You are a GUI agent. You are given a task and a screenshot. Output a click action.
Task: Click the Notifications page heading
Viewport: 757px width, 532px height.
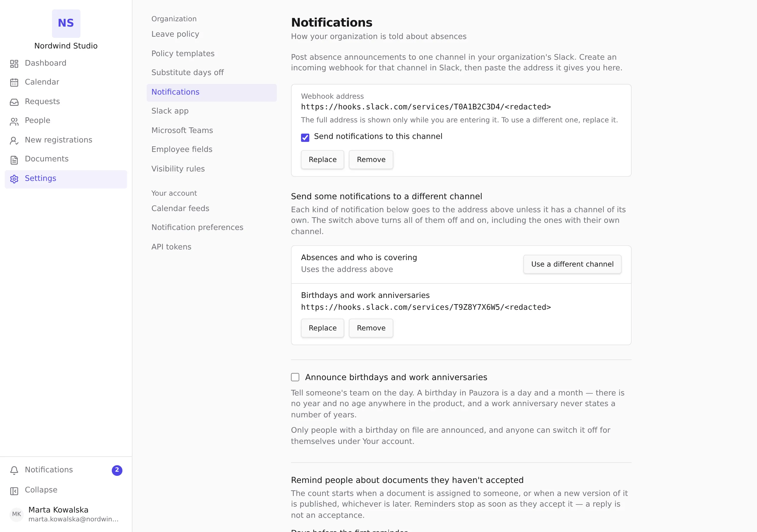click(331, 23)
